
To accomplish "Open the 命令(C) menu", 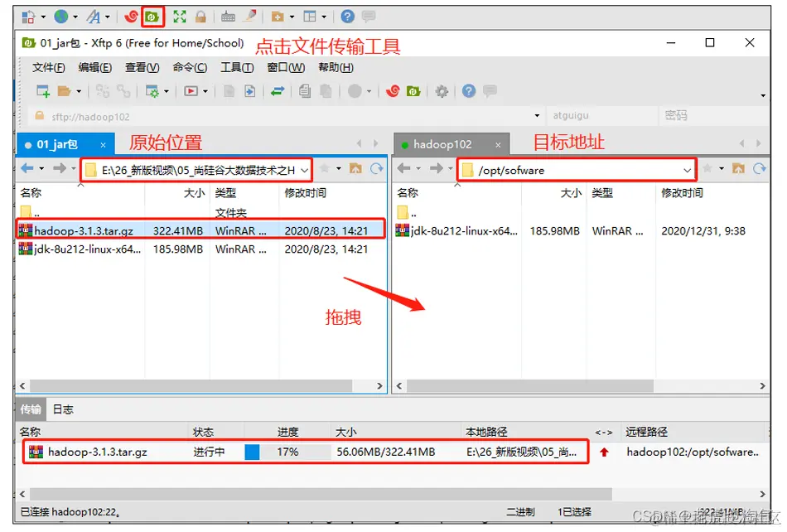I will pyautogui.click(x=190, y=67).
